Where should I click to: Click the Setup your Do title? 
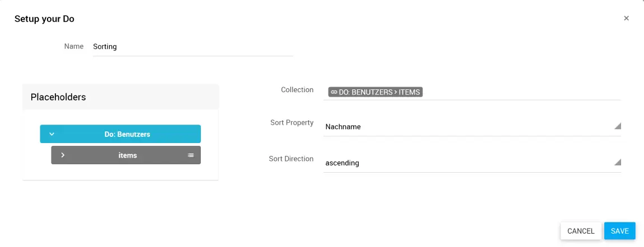[44, 19]
